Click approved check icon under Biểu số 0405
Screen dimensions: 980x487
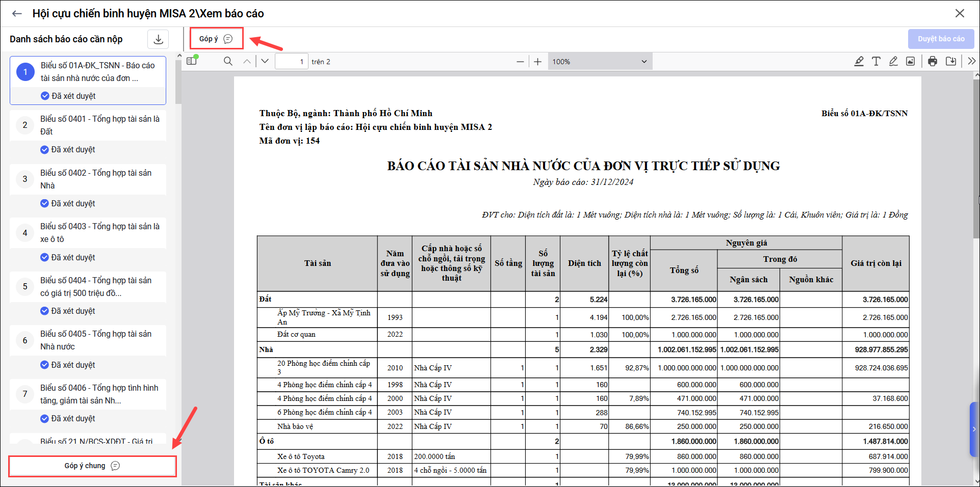pos(45,365)
